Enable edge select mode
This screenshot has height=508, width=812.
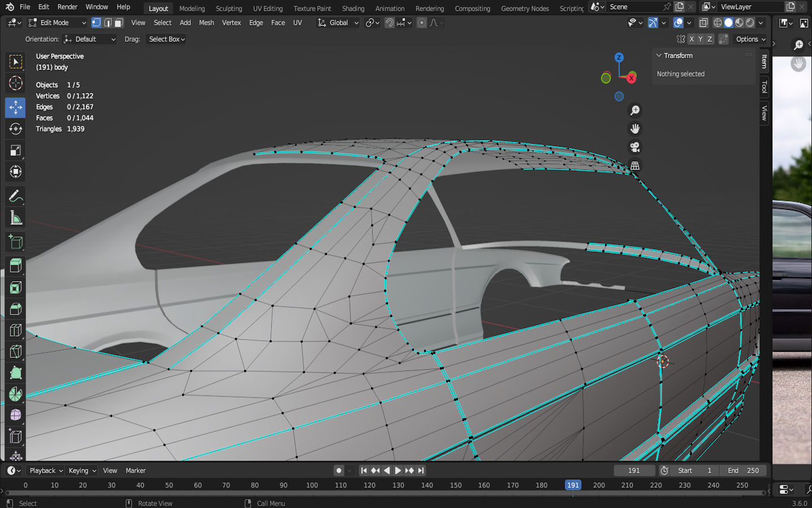(x=108, y=23)
